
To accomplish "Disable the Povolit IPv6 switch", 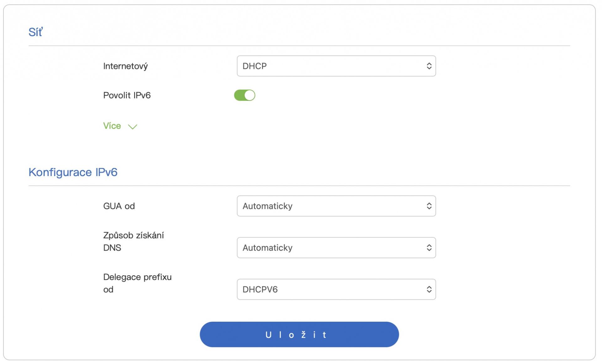I will (x=244, y=95).
